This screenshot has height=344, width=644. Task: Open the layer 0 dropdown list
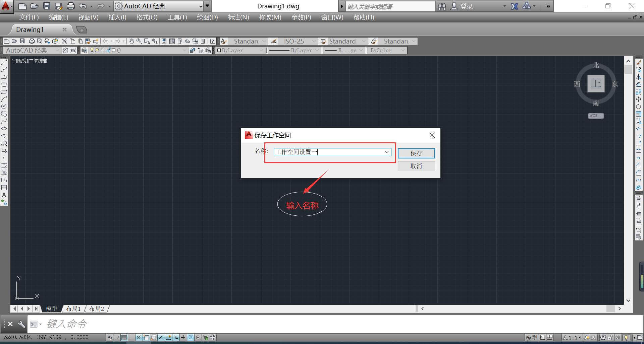coord(184,50)
